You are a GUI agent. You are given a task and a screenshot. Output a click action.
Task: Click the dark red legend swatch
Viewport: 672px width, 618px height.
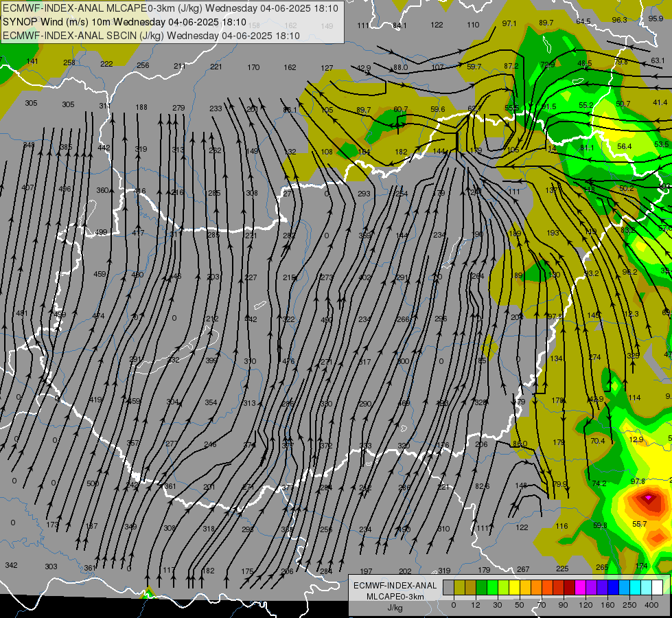click(569, 587)
